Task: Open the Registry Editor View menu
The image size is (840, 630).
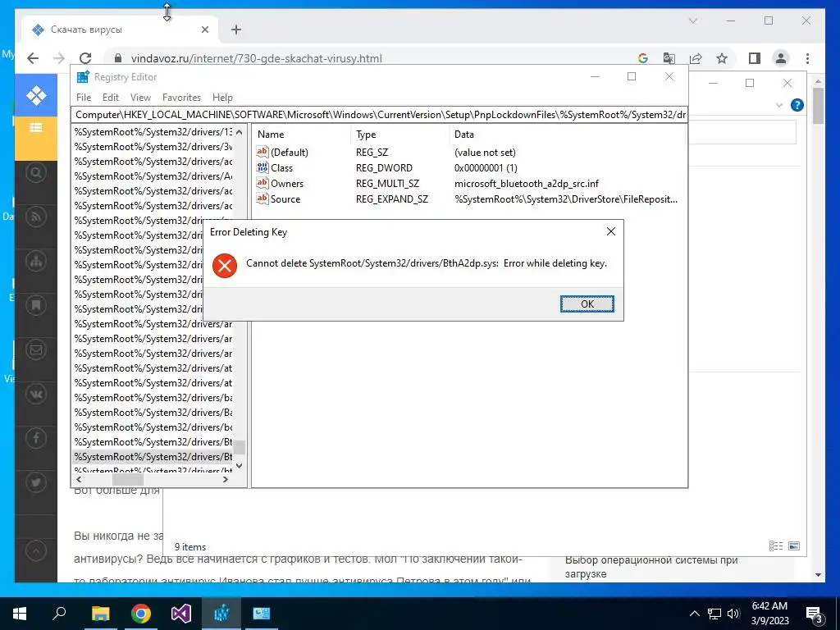Action: point(140,98)
